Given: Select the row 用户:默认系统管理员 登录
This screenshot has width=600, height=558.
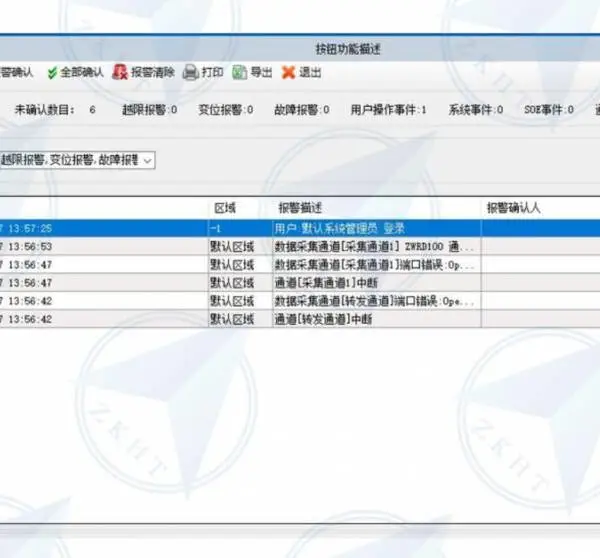Looking at the screenshot, I should point(300,228).
